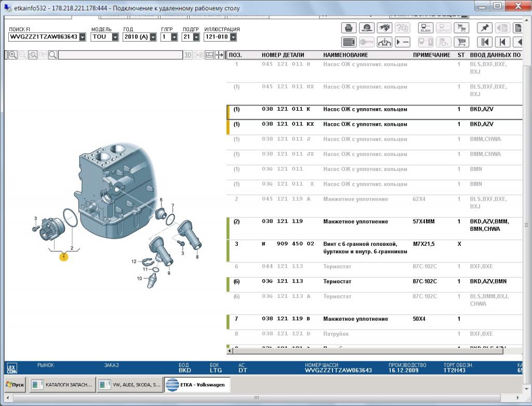
Task: Click the move splitter arrow icon
Action: coord(219,55)
